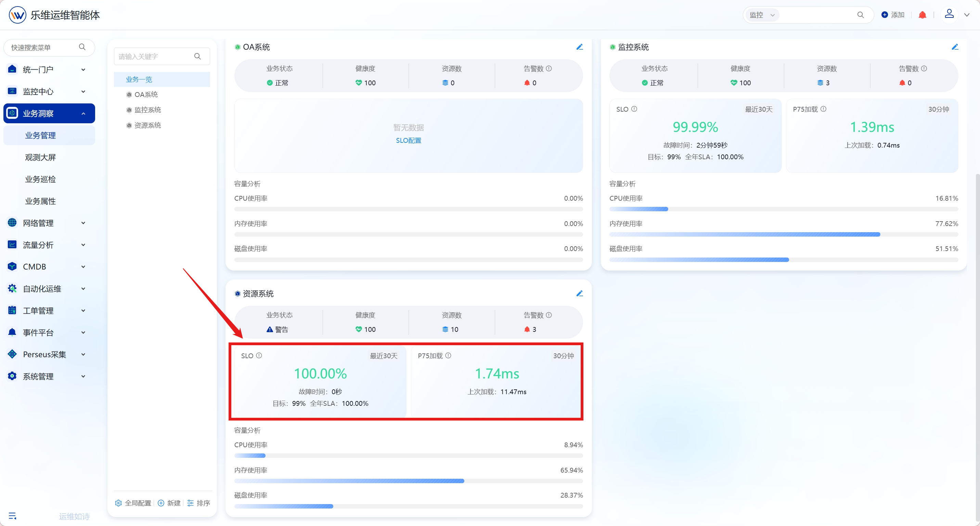Click the page vertical scrollbar
The height and width of the screenshot is (526, 980).
click(977, 348)
